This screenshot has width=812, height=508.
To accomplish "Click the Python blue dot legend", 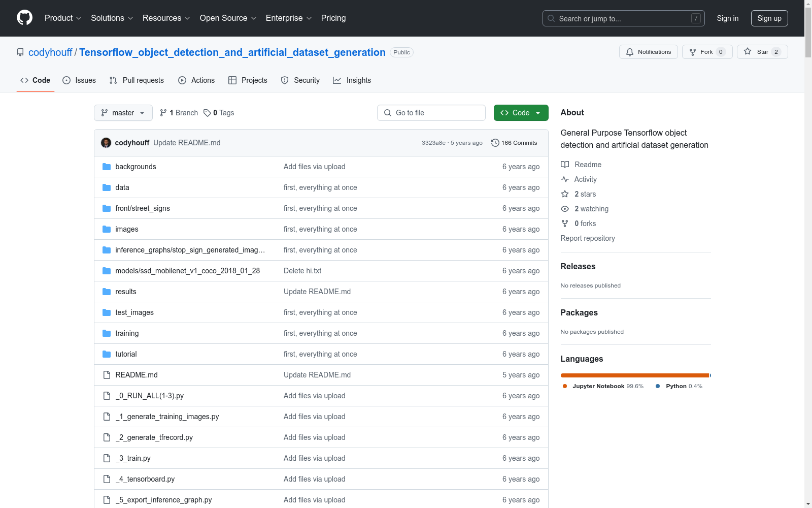I will pos(658,386).
